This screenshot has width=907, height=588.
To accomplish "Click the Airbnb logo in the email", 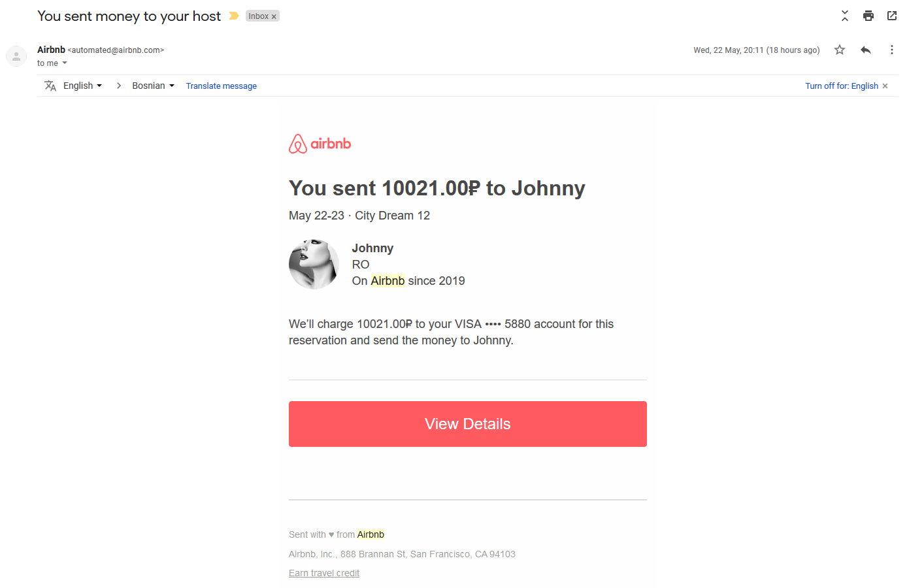I will tap(320, 144).
